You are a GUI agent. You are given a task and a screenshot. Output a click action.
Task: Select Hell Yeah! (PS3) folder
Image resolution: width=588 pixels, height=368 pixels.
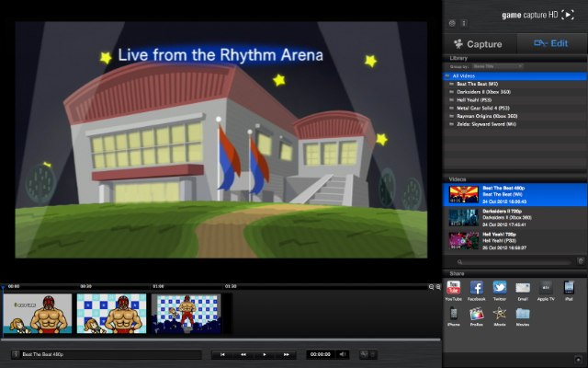[514, 100]
